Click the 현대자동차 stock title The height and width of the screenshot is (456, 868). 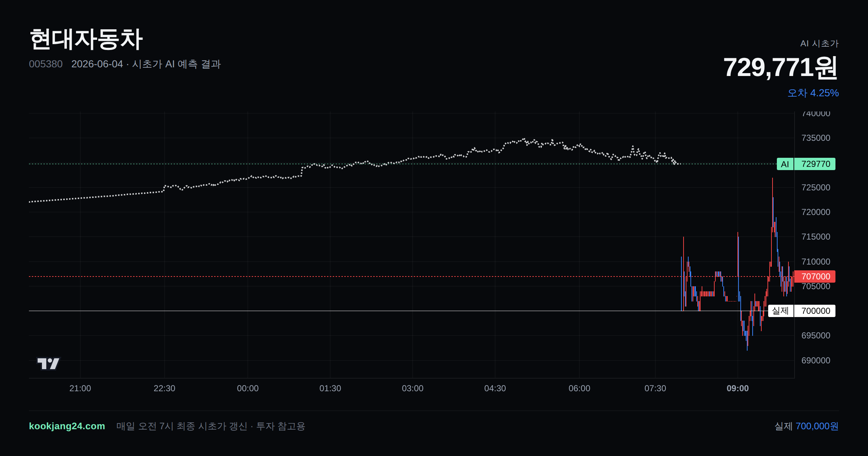[86, 39]
